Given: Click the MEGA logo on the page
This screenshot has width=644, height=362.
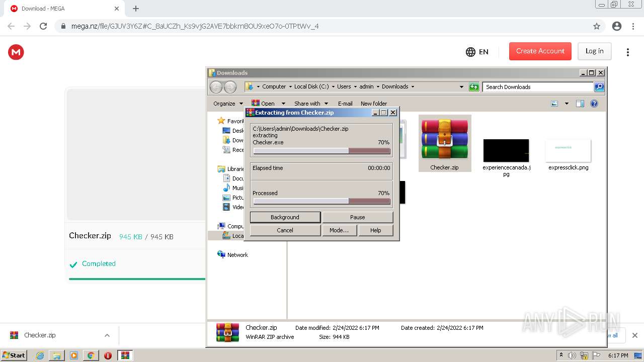Looking at the screenshot, I should pyautogui.click(x=16, y=52).
